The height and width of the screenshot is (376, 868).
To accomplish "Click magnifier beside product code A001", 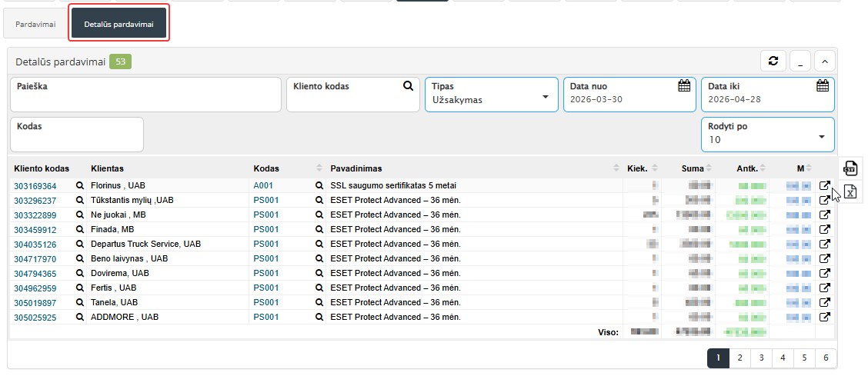I will (319, 186).
